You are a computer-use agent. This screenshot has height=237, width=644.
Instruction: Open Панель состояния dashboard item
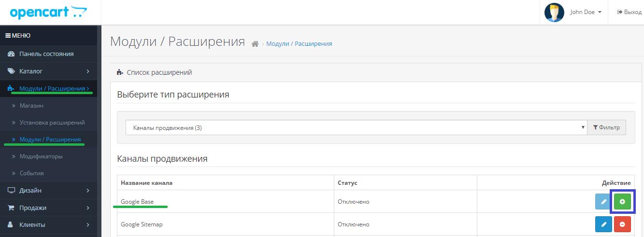(46, 54)
